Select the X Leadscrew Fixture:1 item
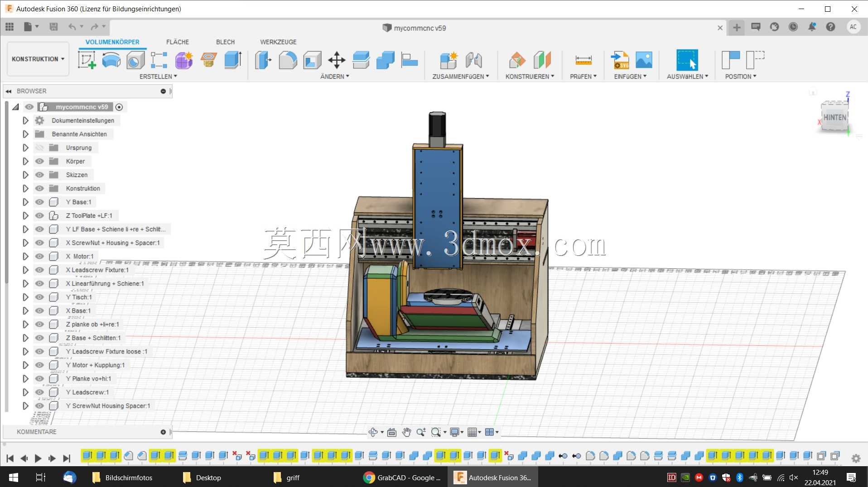 [97, 270]
